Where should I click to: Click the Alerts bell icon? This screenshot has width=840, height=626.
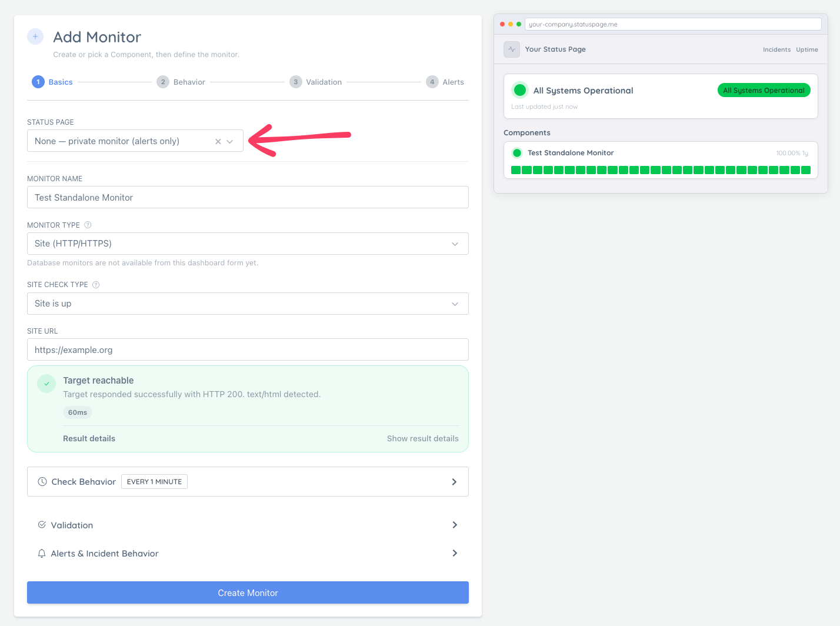(x=42, y=553)
